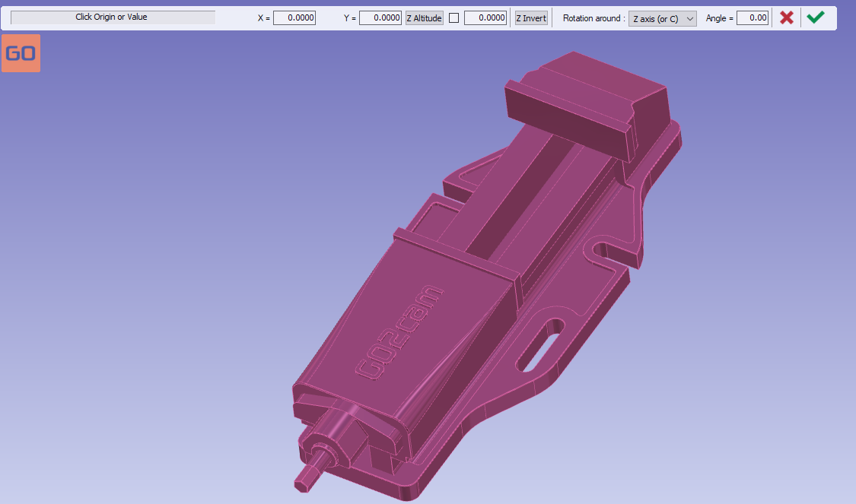
Task: Click into the Y value field
Action: click(380, 18)
